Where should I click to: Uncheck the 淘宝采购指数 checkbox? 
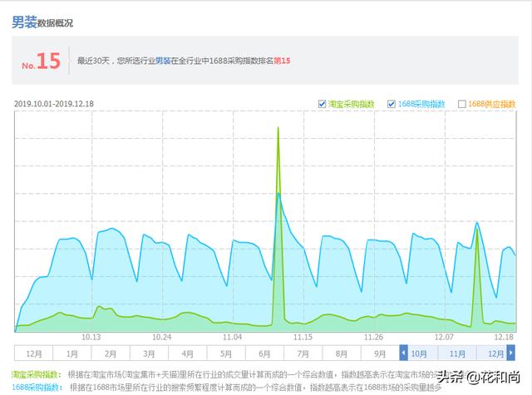click(x=322, y=104)
